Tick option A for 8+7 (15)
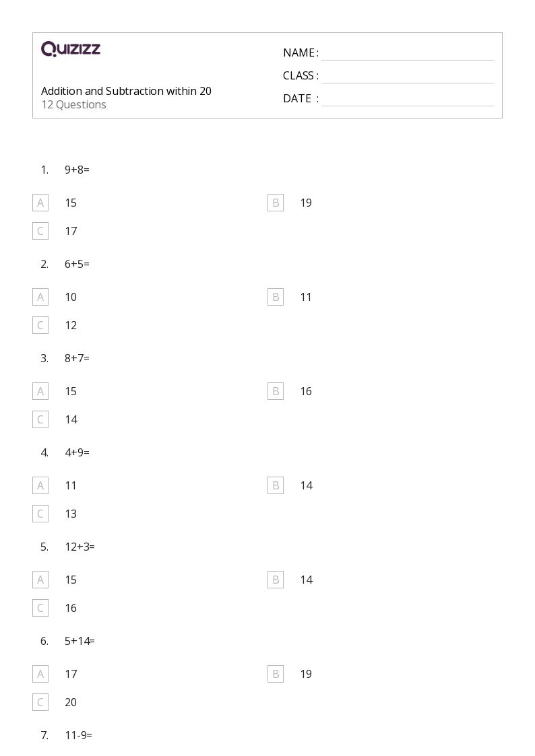 coord(40,391)
